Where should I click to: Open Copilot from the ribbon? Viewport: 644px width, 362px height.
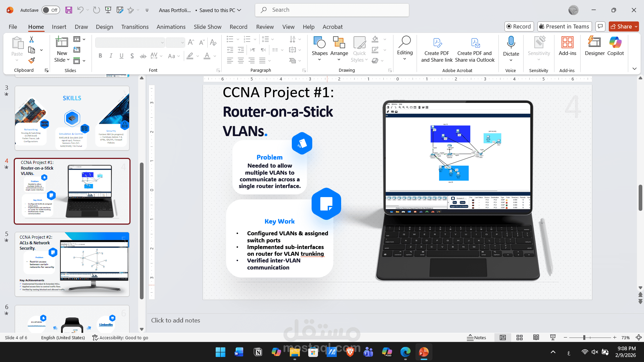615,46
